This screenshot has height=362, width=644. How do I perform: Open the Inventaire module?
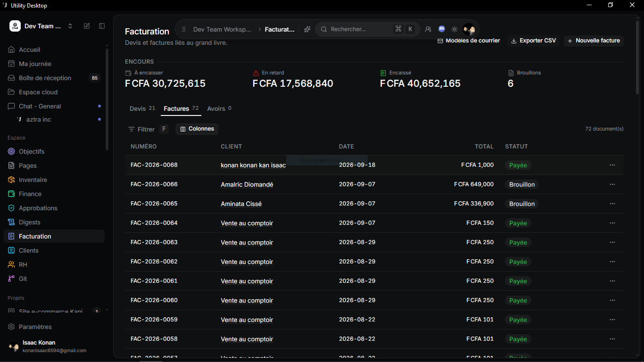(54, 180)
